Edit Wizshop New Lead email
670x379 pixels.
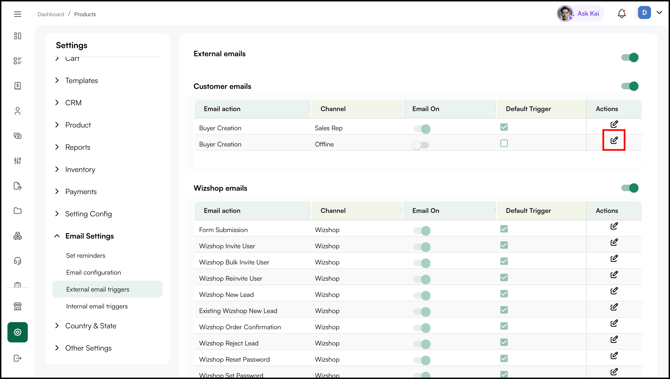click(614, 291)
